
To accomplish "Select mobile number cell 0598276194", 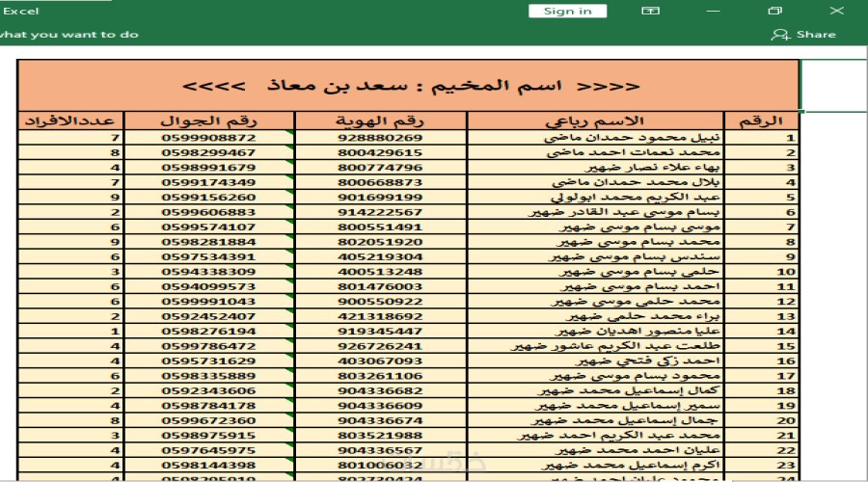I will [209, 332].
